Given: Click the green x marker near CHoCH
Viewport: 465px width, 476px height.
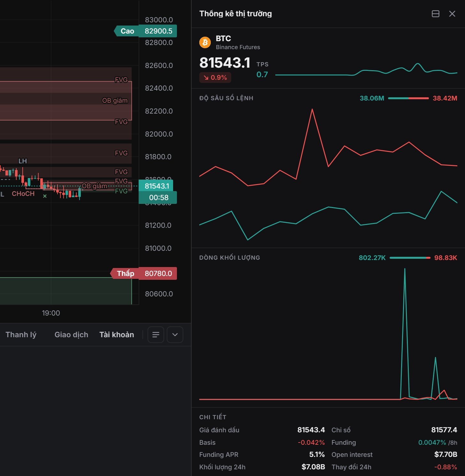Looking at the screenshot, I should [x=45, y=196].
